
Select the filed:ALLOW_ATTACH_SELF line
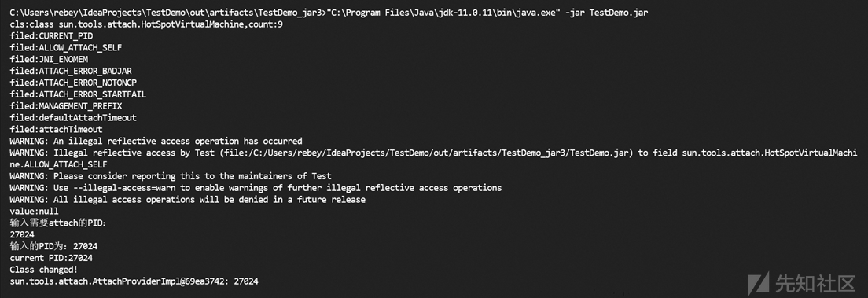(x=66, y=48)
